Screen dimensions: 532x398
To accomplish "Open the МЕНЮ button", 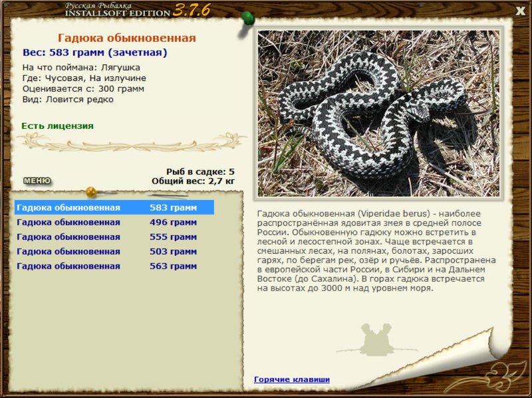I will (x=37, y=181).
